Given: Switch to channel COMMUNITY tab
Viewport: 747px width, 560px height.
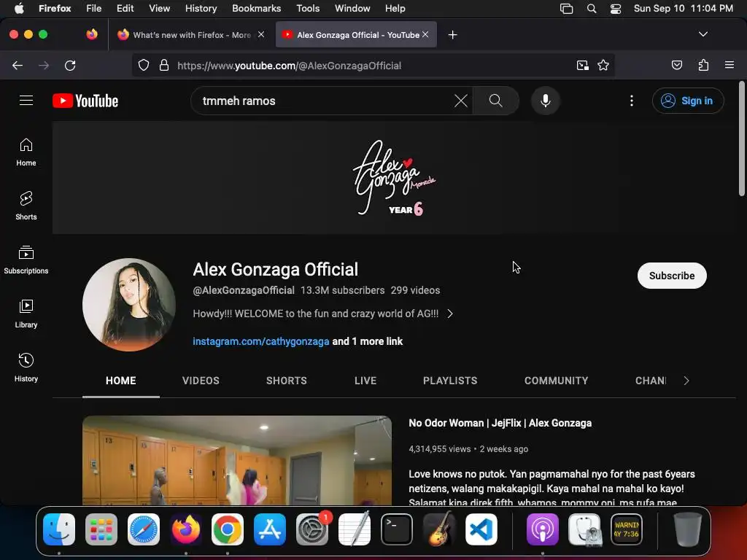Looking at the screenshot, I should [x=556, y=381].
